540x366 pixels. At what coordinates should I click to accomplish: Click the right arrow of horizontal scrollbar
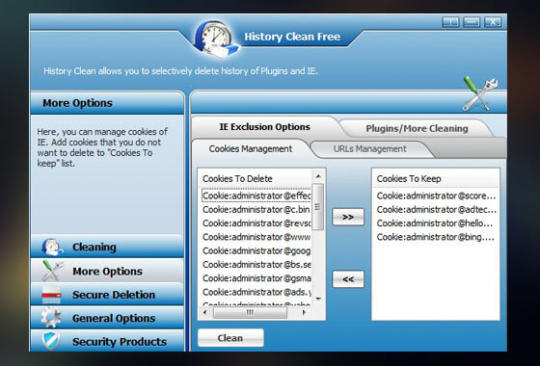pyautogui.click(x=304, y=312)
